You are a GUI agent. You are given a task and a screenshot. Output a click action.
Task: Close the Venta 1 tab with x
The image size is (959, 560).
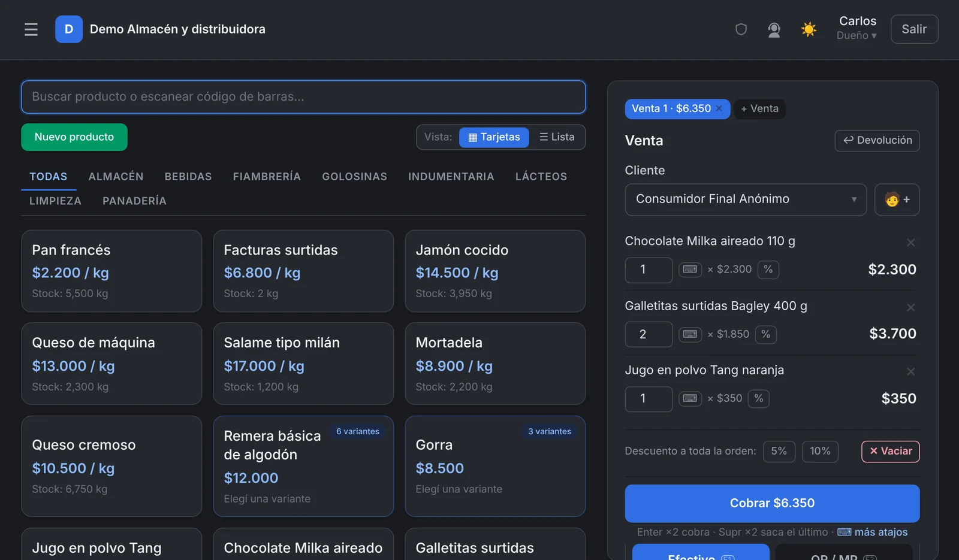[719, 108]
